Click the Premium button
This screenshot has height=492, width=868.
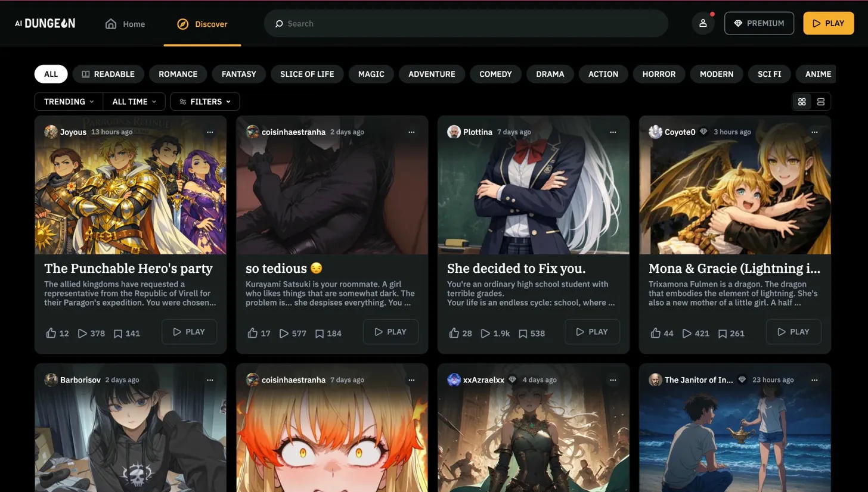(759, 23)
